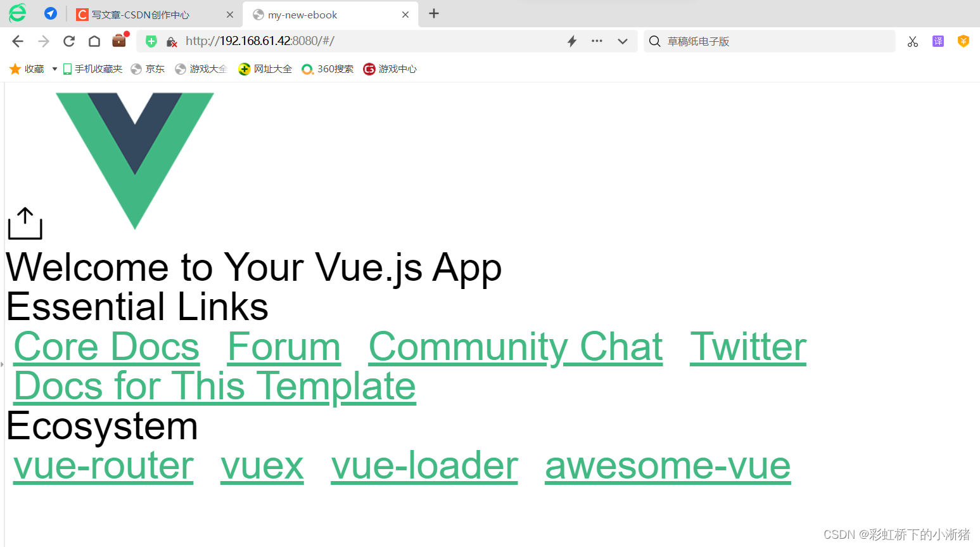
Task: Click the Vue logo image
Action: 135,160
